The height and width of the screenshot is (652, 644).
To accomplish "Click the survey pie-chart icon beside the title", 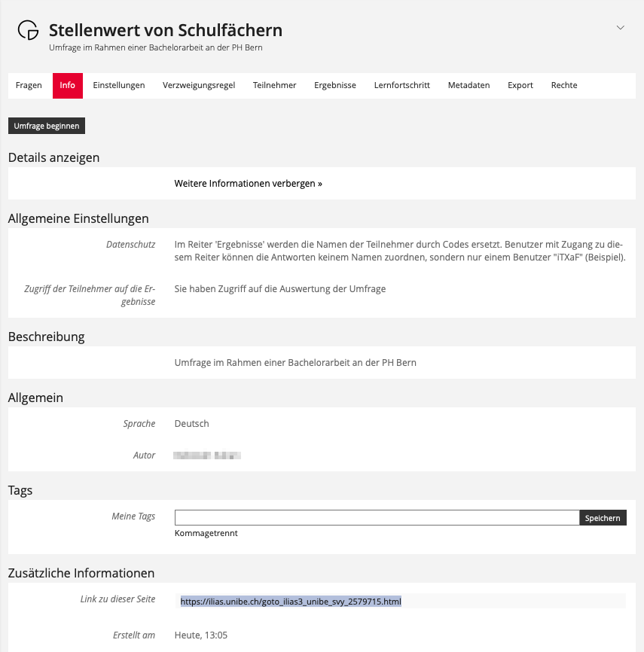I will (x=28, y=30).
